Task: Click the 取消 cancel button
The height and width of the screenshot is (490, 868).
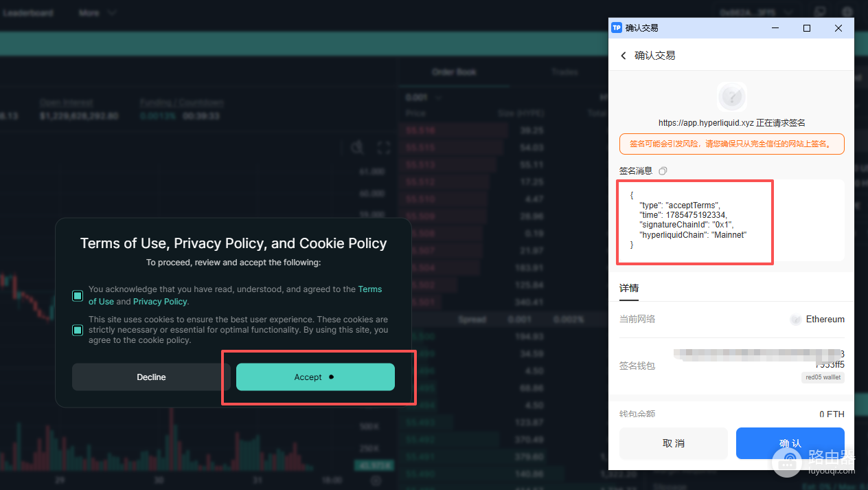Action: point(674,443)
